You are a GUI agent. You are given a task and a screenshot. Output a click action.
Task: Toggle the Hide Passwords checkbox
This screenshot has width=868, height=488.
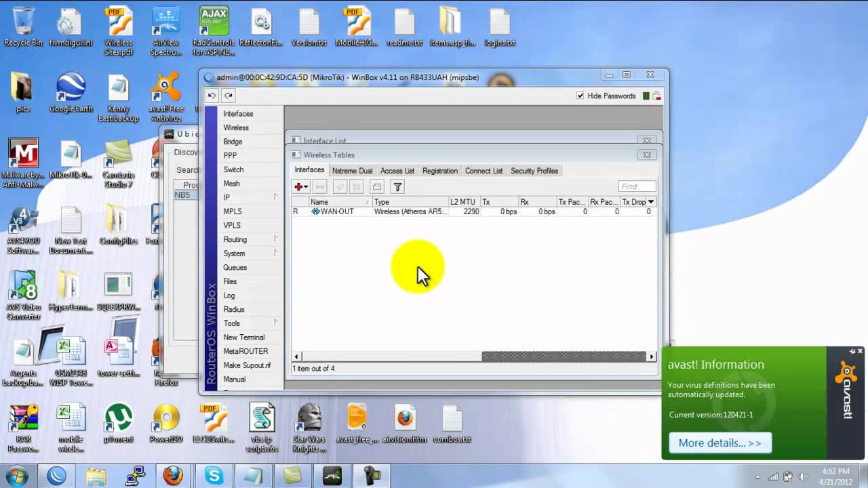580,96
